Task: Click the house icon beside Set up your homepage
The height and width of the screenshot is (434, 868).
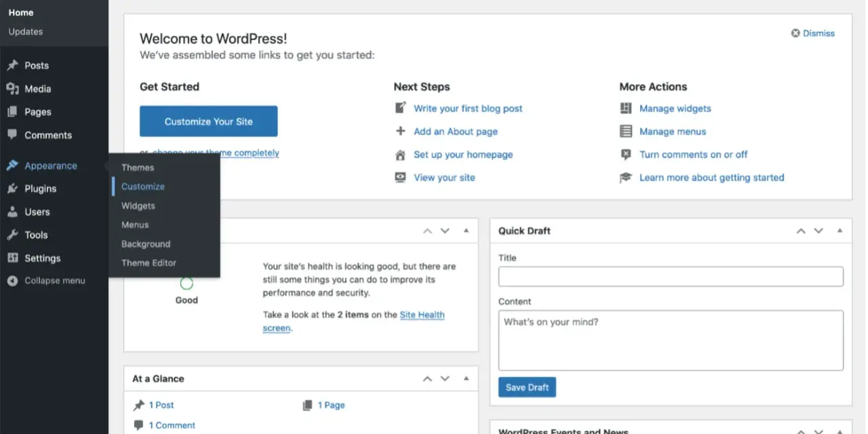Action: tap(400, 155)
